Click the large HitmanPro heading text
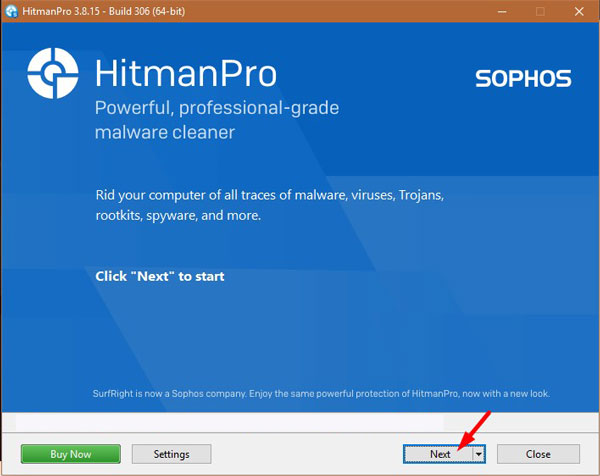The height and width of the screenshot is (476, 600). coord(184,74)
